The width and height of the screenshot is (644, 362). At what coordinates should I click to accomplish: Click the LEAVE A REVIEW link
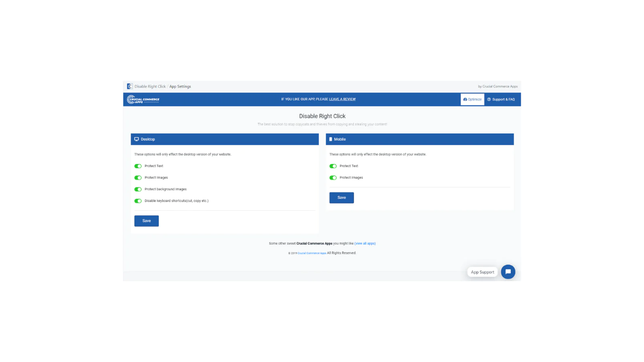click(342, 99)
